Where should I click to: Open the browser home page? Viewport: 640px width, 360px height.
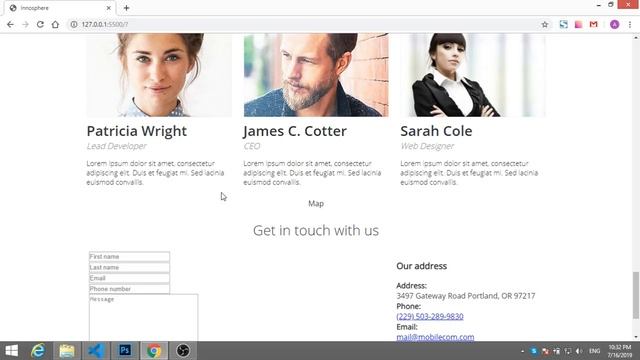(55, 24)
